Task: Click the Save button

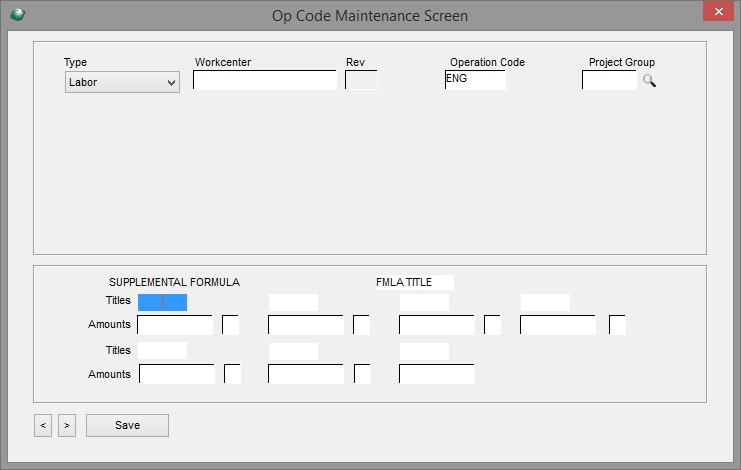Action: pyautogui.click(x=127, y=425)
